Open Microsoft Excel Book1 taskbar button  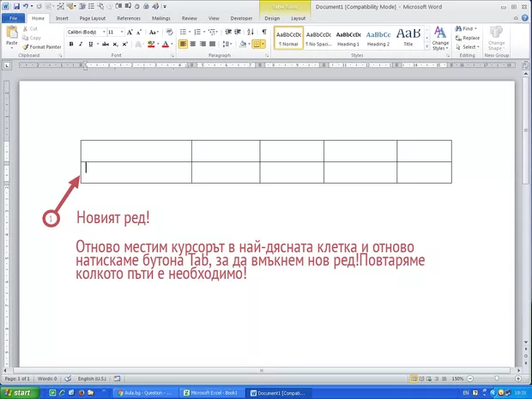tap(211, 393)
